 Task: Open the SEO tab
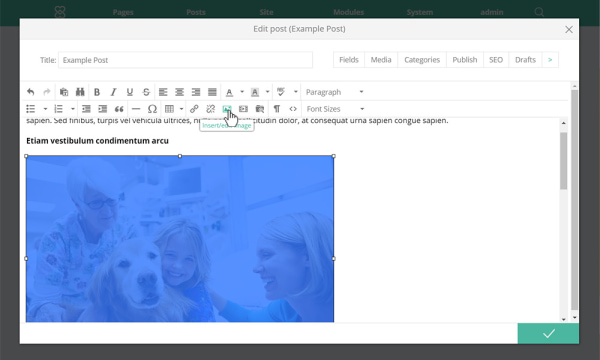(496, 60)
